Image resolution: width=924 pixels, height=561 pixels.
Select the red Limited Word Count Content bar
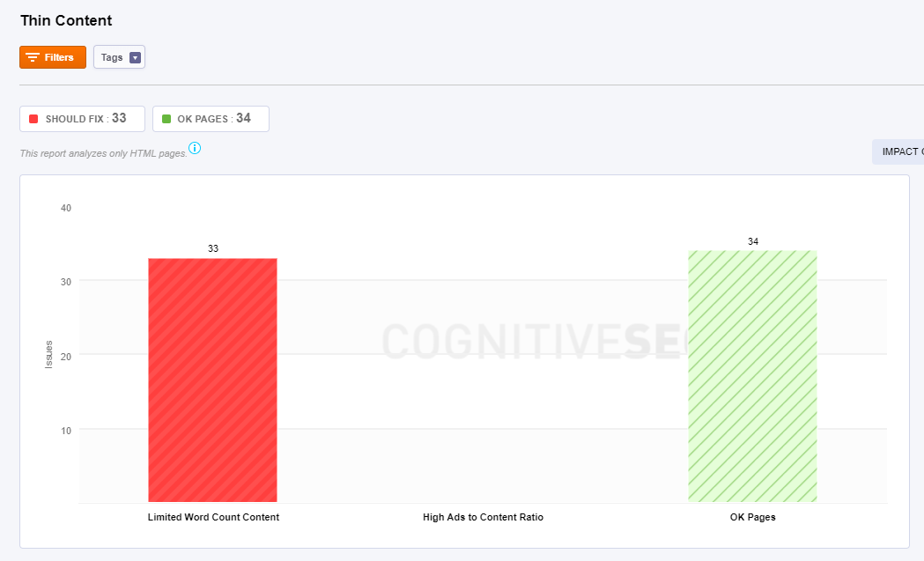[x=212, y=380]
